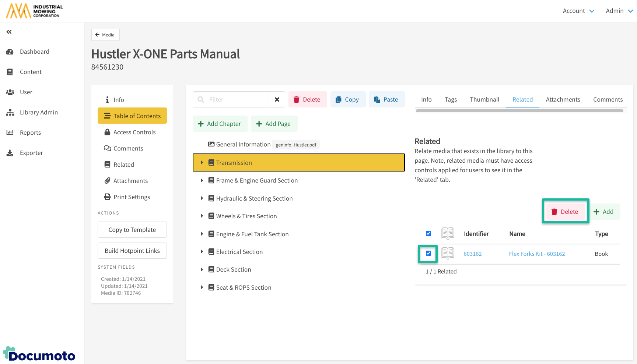Click the Filter search field
This screenshot has width=637, height=364.
point(236,99)
